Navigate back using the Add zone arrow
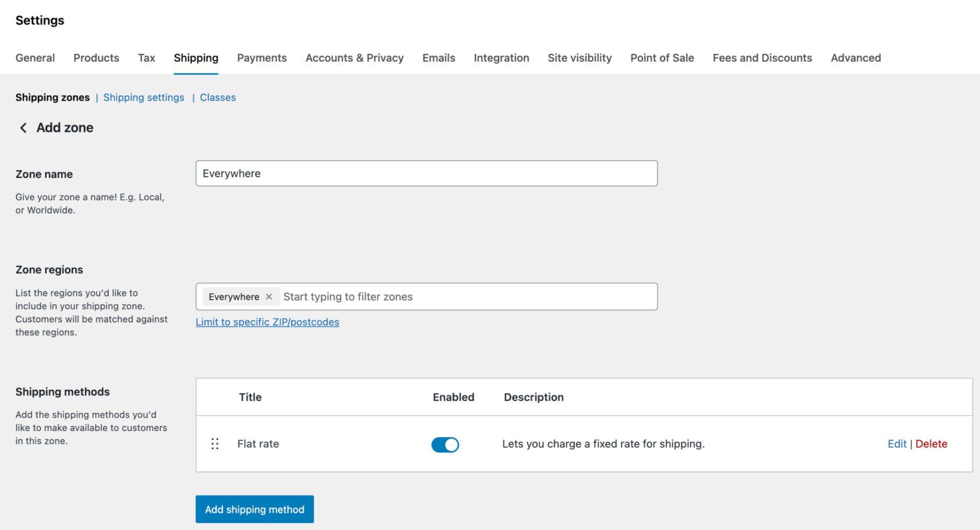This screenshot has width=980, height=530. tap(23, 128)
